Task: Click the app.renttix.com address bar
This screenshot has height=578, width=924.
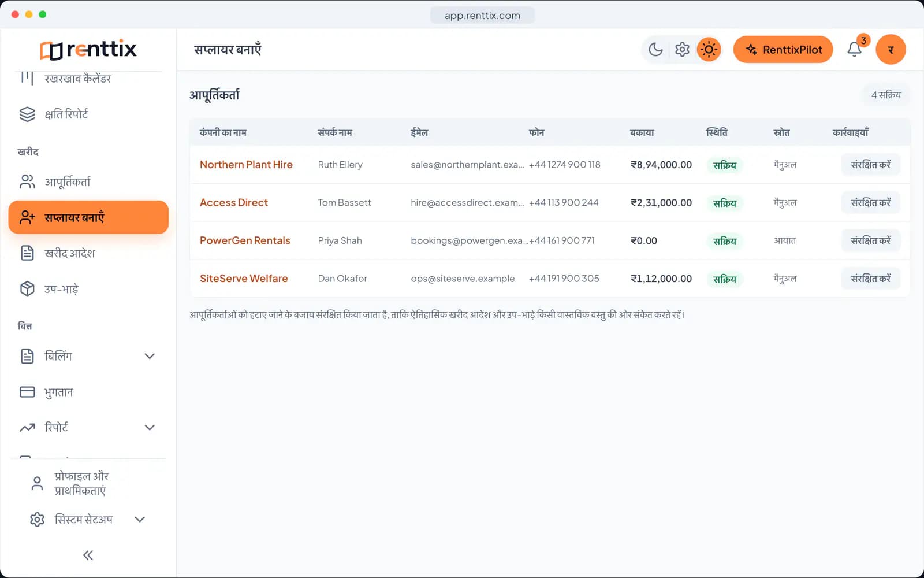Action: 482,16
